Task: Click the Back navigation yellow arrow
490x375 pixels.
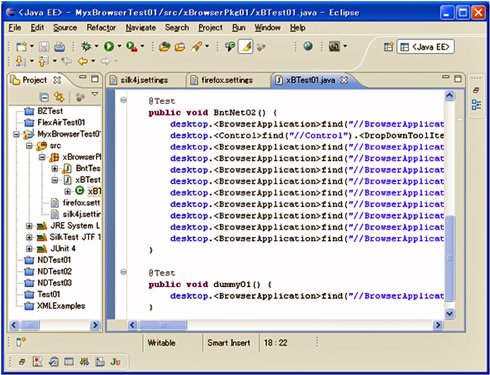Action: pos(83,61)
